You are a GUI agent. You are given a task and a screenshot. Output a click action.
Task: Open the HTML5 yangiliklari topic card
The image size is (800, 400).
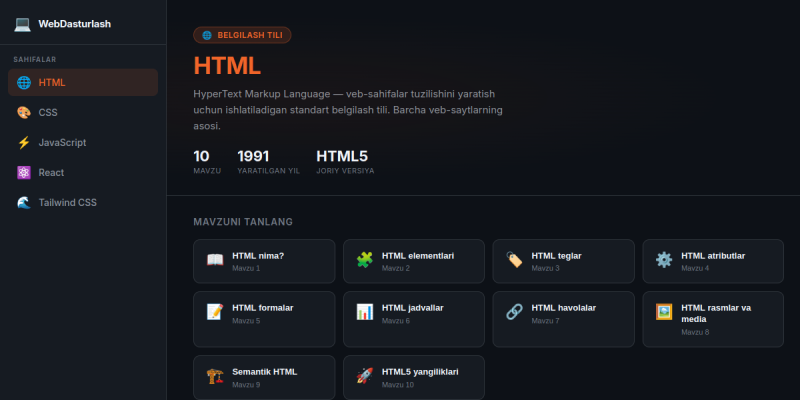tap(414, 378)
